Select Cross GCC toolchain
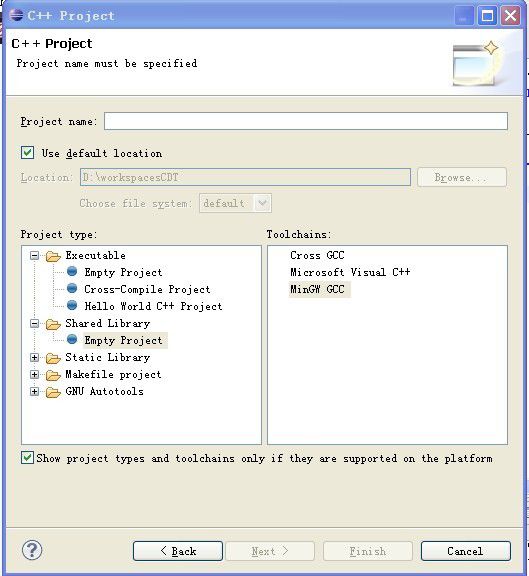Image resolution: width=529 pixels, height=576 pixels. click(x=317, y=255)
